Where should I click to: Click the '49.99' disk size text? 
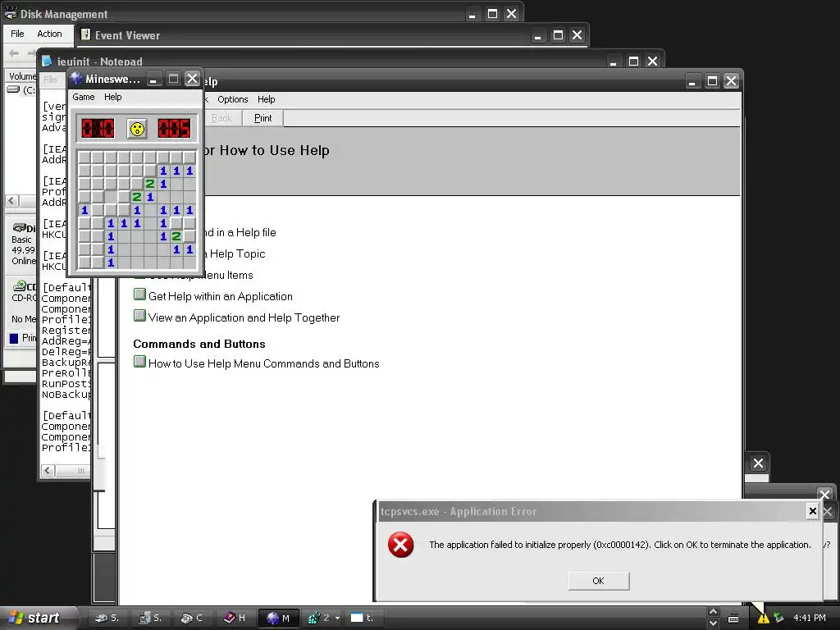click(23, 250)
